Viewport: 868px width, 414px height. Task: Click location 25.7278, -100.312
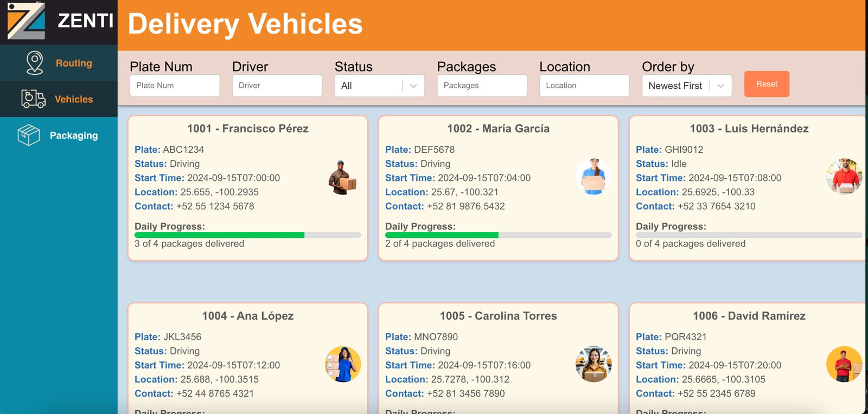coord(470,379)
